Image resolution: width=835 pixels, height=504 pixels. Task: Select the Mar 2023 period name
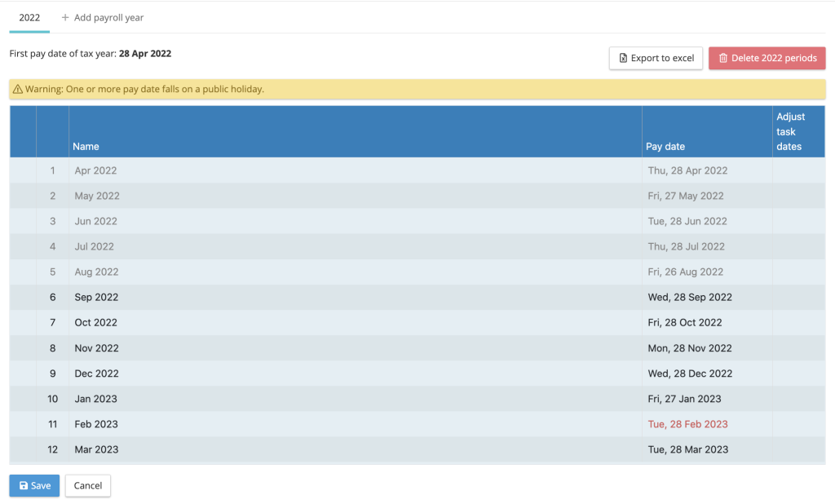point(96,449)
